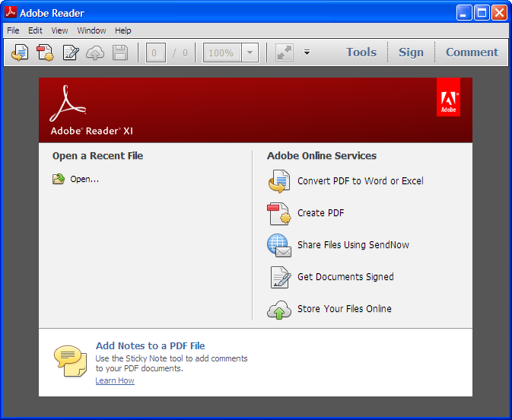Screen dimensions: 512x420
Task: Expand the toolbar options small arrow
Action: (x=307, y=52)
